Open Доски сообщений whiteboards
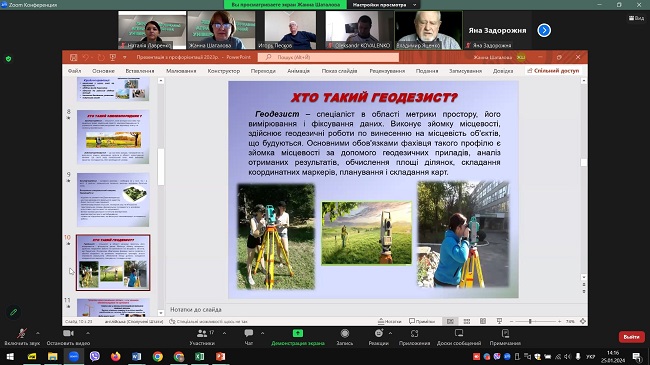 point(459,337)
